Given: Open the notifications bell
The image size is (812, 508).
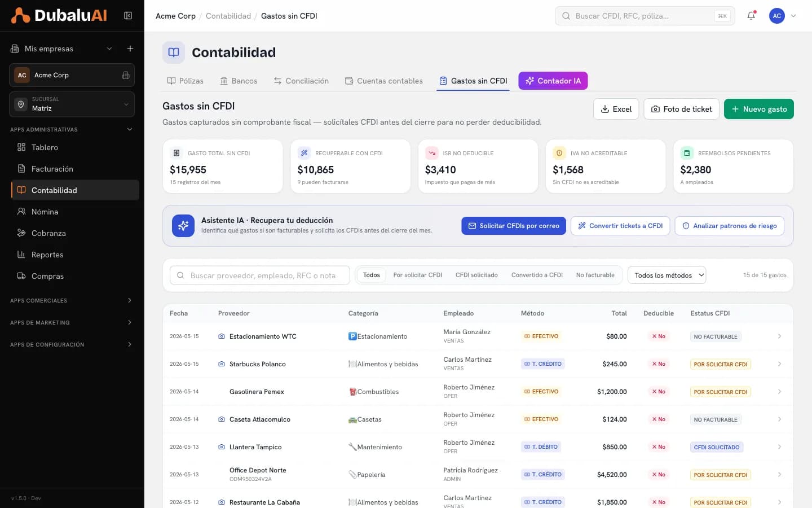Looking at the screenshot, I should pyautogui.click(x=751, y=16).
